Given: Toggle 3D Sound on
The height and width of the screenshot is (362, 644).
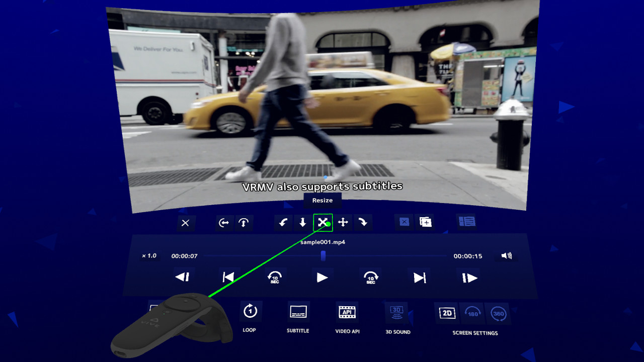Looking at the screenshot, I should pyautogui.click(x=397, y=312).
